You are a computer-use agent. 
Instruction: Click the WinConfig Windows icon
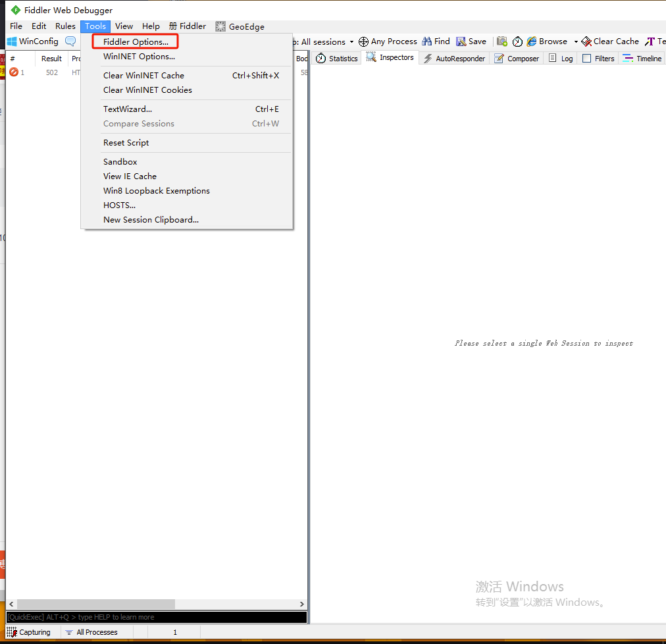12,41
